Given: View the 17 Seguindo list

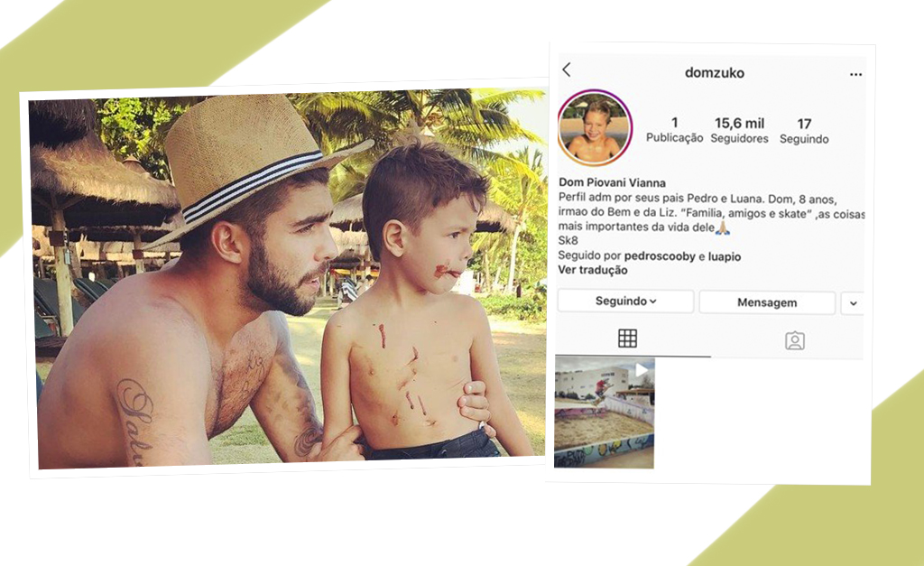Looking at the screenshot, I should click(804, 131).
